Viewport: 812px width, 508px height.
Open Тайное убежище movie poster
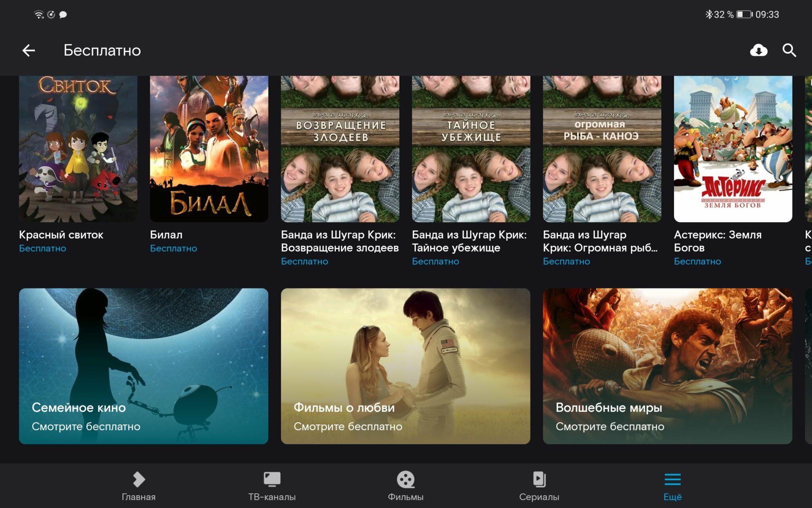click(x=471, y=149)
